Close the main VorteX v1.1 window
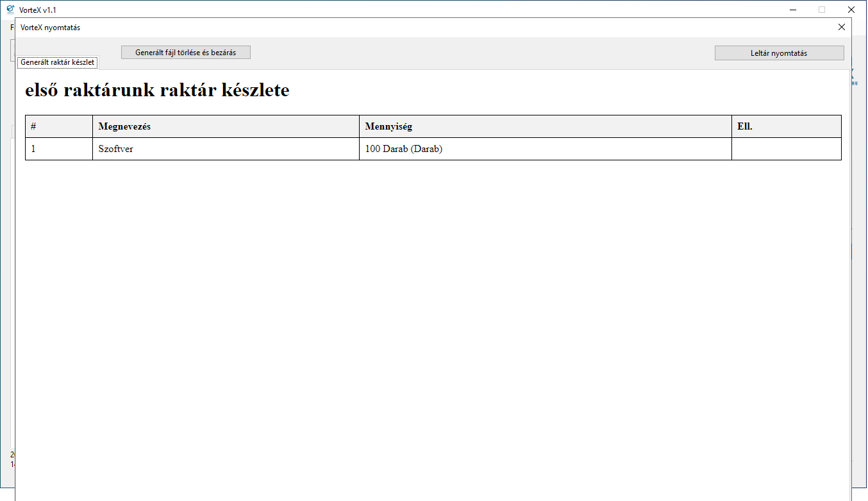 click(851, 10)
